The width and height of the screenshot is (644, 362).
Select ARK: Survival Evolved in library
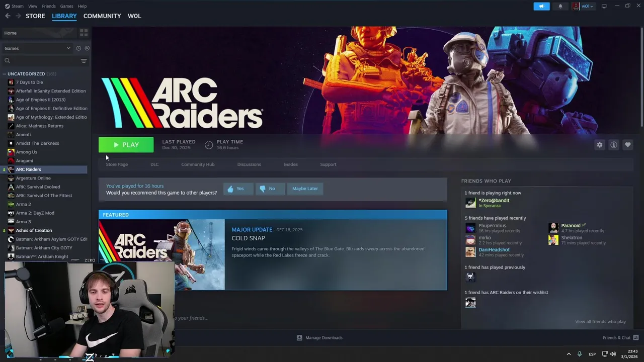pos(38,187)
